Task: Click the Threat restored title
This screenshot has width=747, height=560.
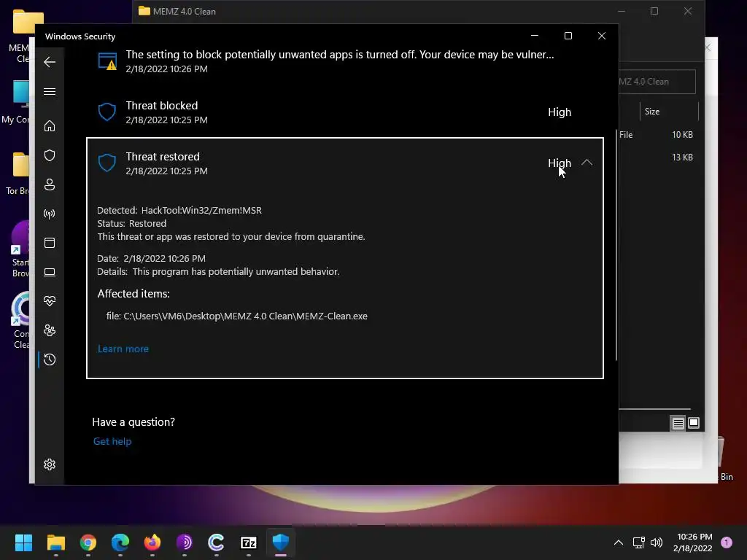Action: pos(163,157)
